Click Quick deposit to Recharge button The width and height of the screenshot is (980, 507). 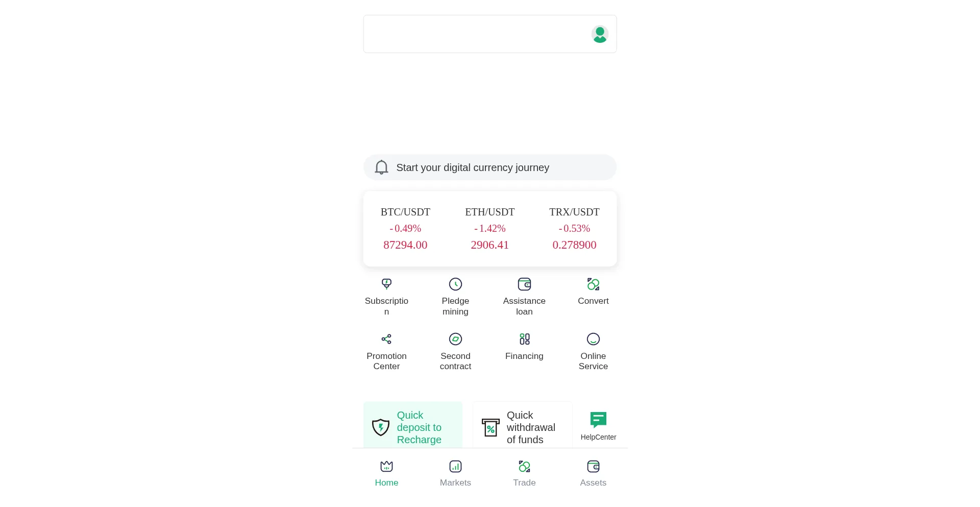[413, 427]
